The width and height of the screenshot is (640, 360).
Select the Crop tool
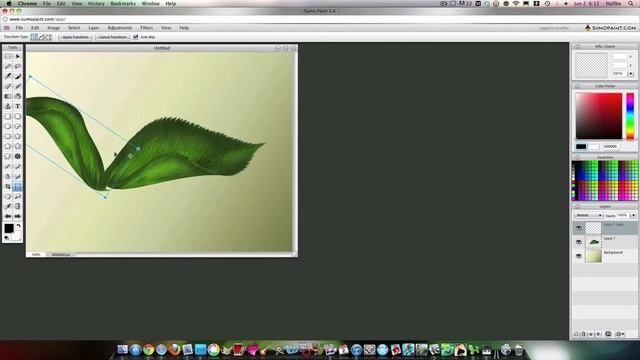(8, 187)
